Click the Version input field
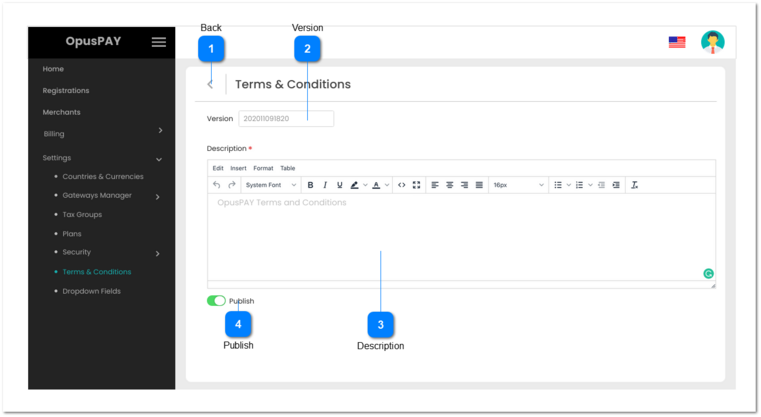The height and width of the screenshot is (417, 761). tap(286, 119)
